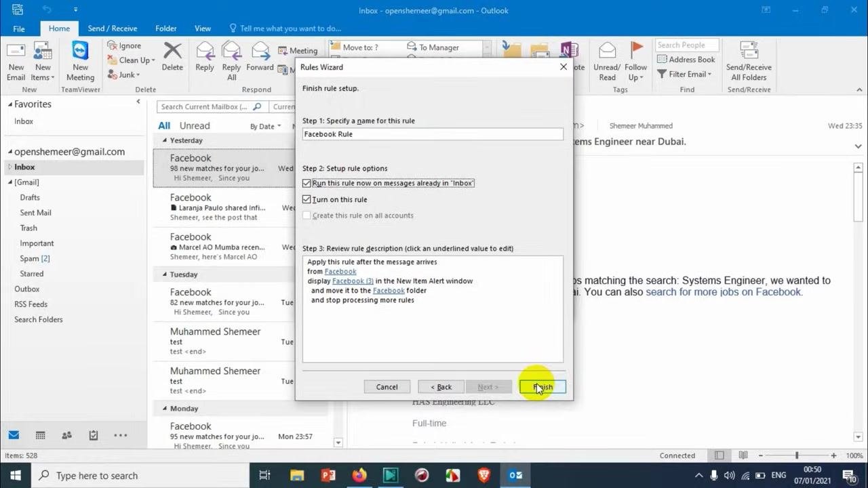Open the Windows Start menu
This screenshot has width=868, height=488.
16,475
